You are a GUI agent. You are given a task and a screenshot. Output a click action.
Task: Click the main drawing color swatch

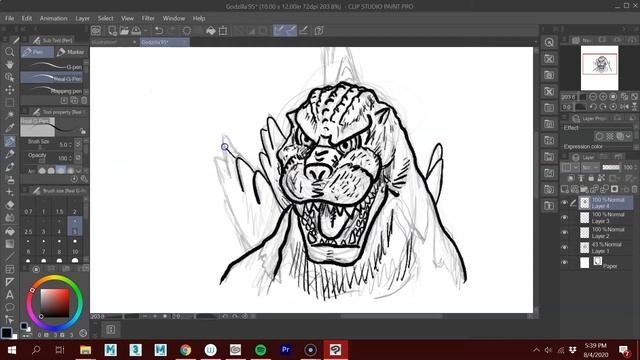click(7, 333)
